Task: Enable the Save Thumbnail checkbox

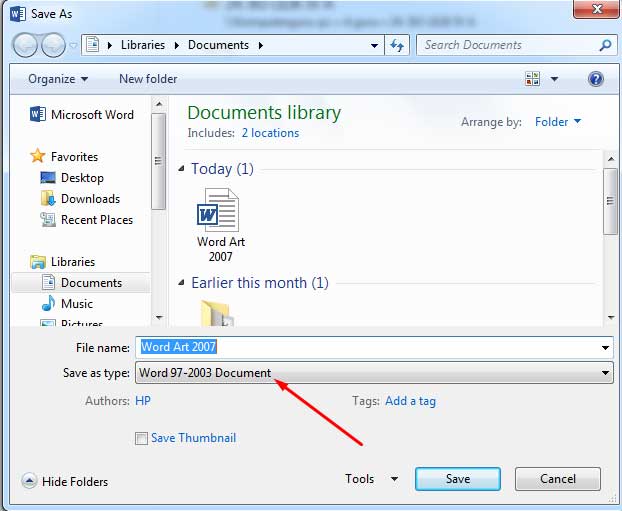Action: pyautogui.click(x=141, y=438)
